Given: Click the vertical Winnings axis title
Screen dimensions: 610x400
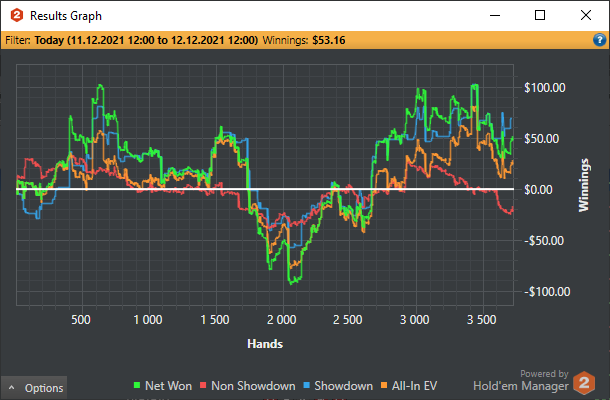Looking at the screenshot, I should [x=584, y=185].
